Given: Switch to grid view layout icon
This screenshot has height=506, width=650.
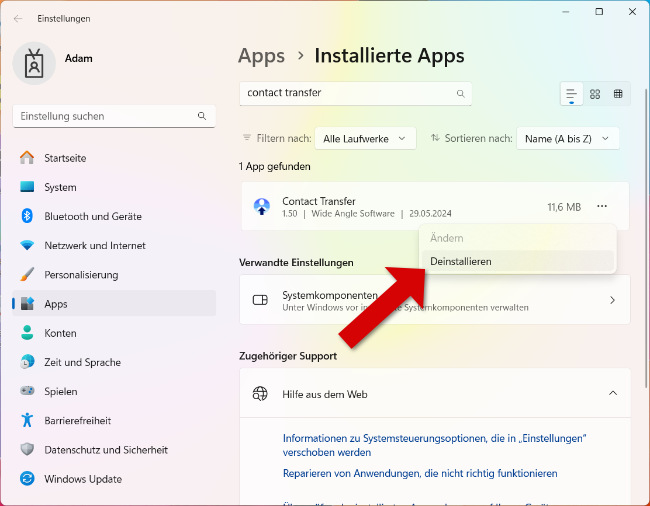Looking at the screenshot, I should [x=595, y=94].
